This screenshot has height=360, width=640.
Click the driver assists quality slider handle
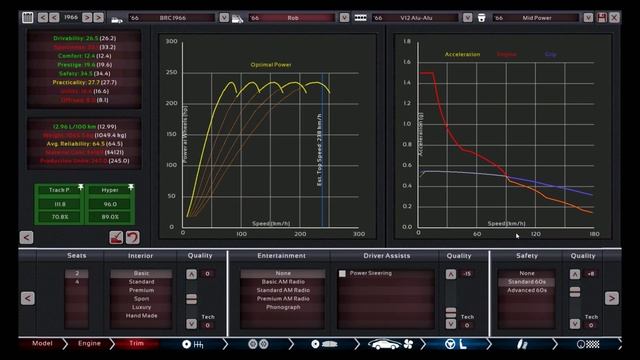(451, 313)
